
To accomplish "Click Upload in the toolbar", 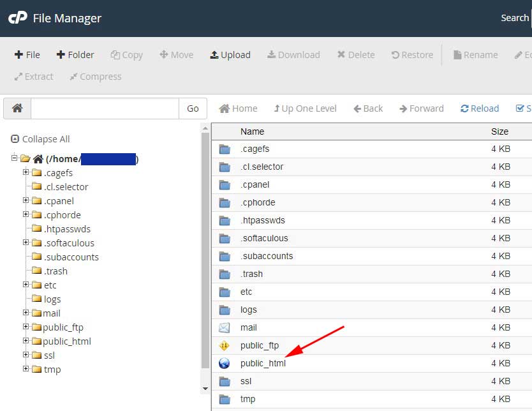I will [230, 55].
